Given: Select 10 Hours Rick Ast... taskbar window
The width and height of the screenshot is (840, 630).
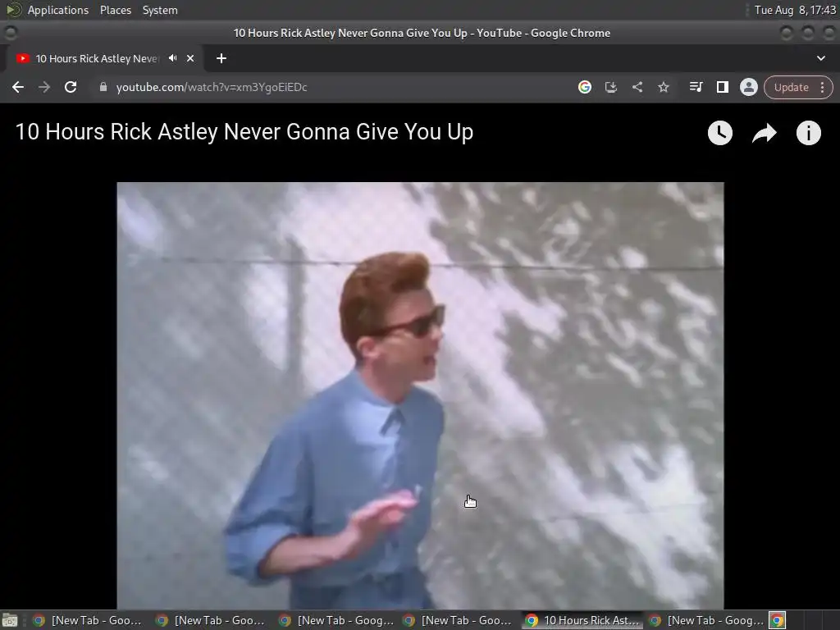Looking at the screenshot, I should (582, 620).
